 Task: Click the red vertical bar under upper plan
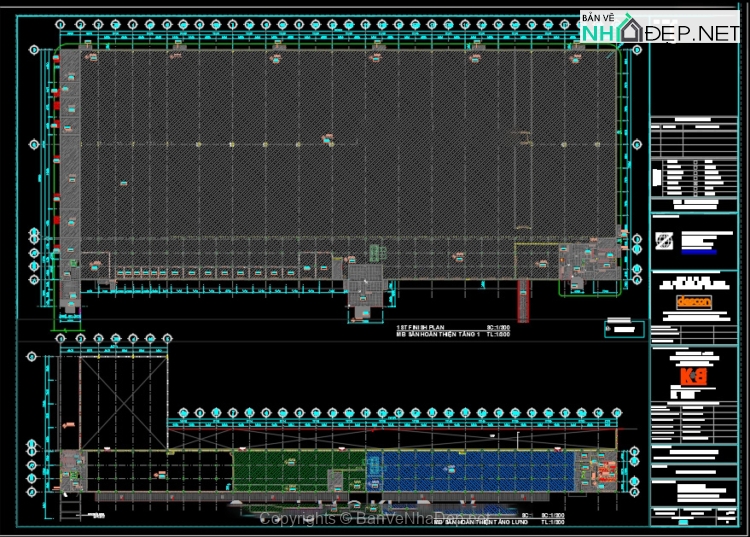click(x=522, y=297)
